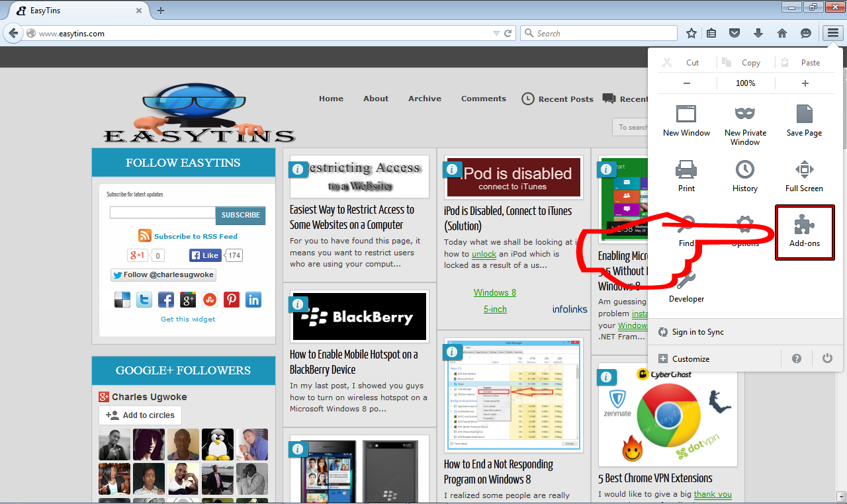The height and width of the screenshot is (504, 847).
Task: Show bookmarks list icon in toolbar
Action: (711, 33)
